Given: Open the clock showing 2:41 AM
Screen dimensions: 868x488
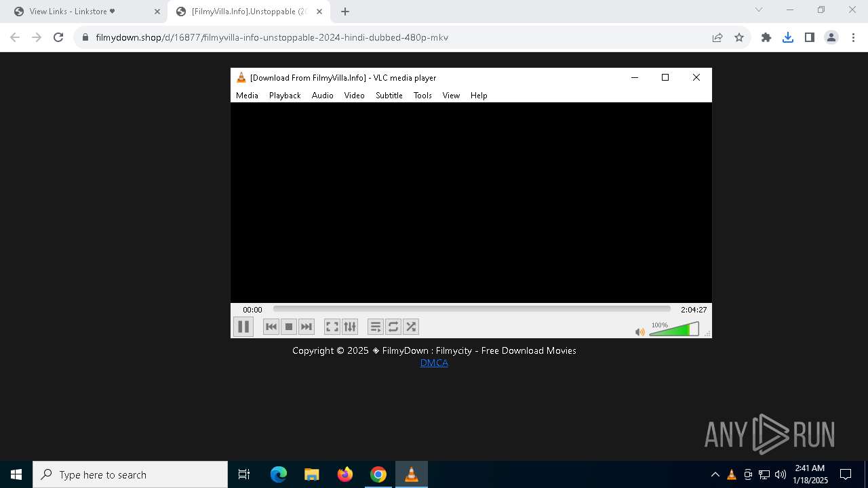Looking at the screenshot, I should [810, 474].
